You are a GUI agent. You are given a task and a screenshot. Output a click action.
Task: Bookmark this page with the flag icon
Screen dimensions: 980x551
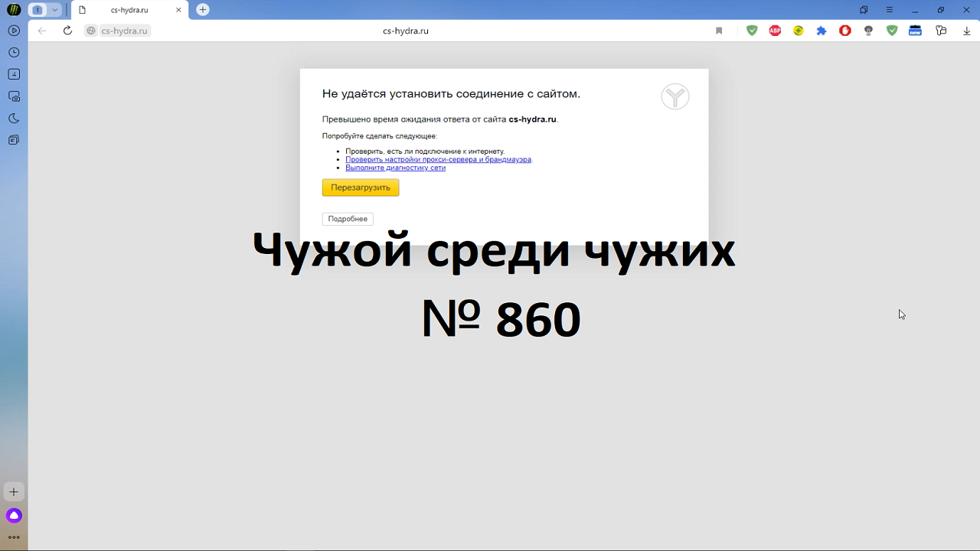pyautogui.click(x=719, y=31)
